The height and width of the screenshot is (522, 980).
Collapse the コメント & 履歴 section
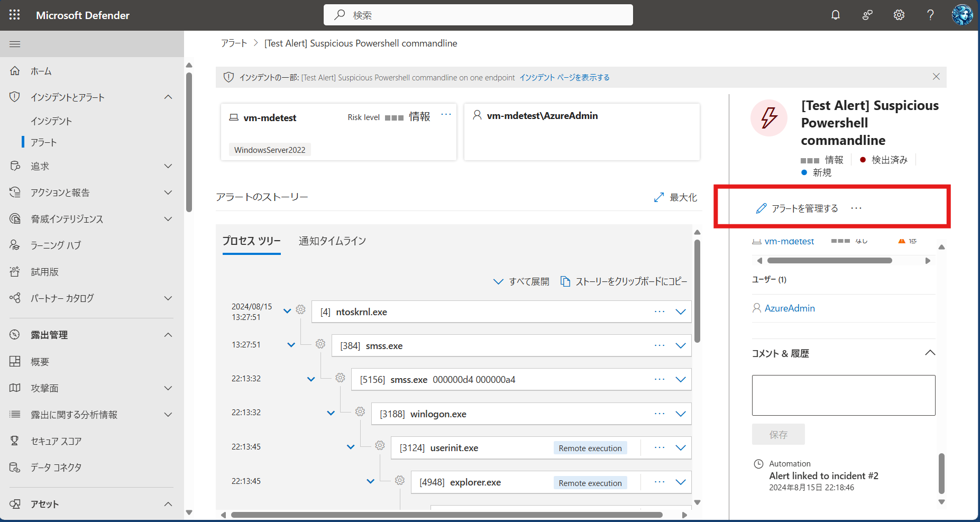pos(930,353)
